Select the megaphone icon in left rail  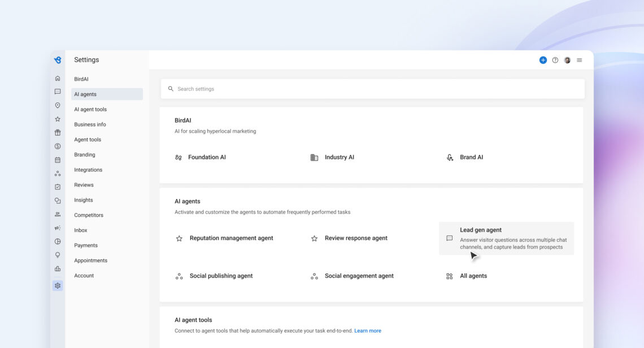(58, 228)
